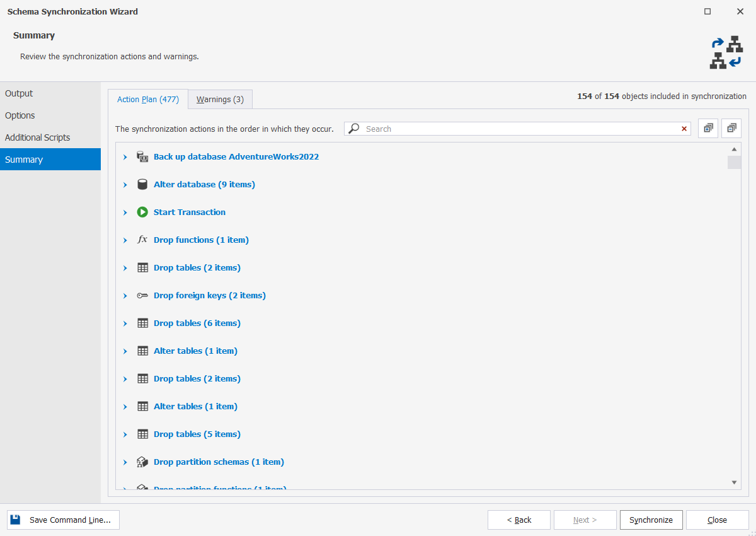Expand the Alter database (9 items) node
The height and width of the screenshot is (536, 756).
click(125, 184)
